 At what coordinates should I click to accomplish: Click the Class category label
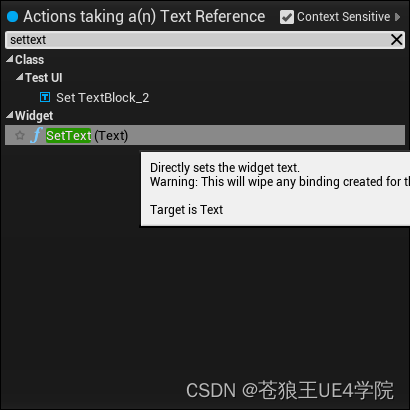click(x=29, y=60)
